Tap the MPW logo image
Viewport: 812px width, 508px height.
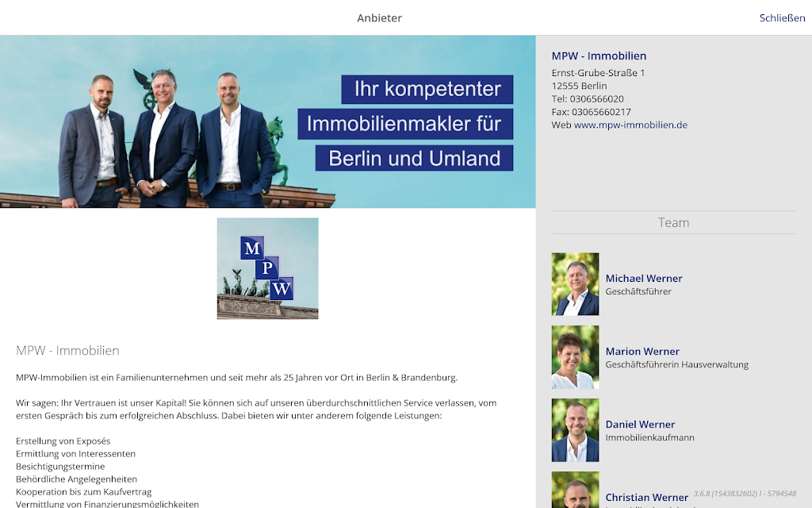(268, 268)
